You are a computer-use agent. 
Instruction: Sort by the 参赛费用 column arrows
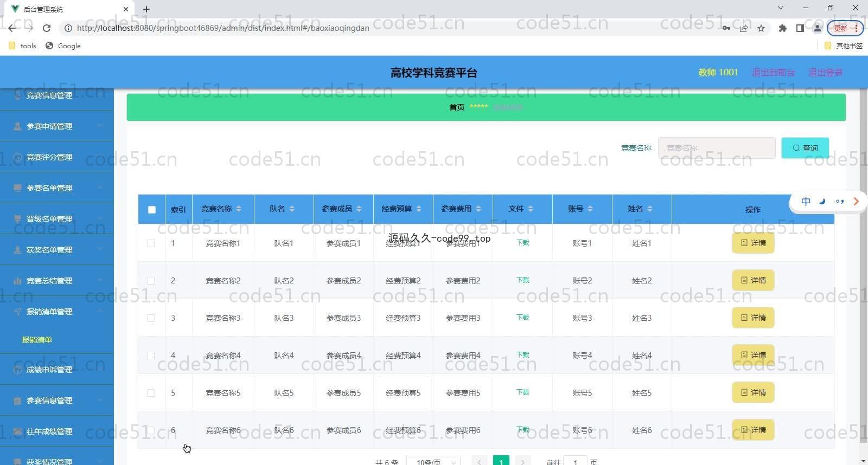point(478,209)
